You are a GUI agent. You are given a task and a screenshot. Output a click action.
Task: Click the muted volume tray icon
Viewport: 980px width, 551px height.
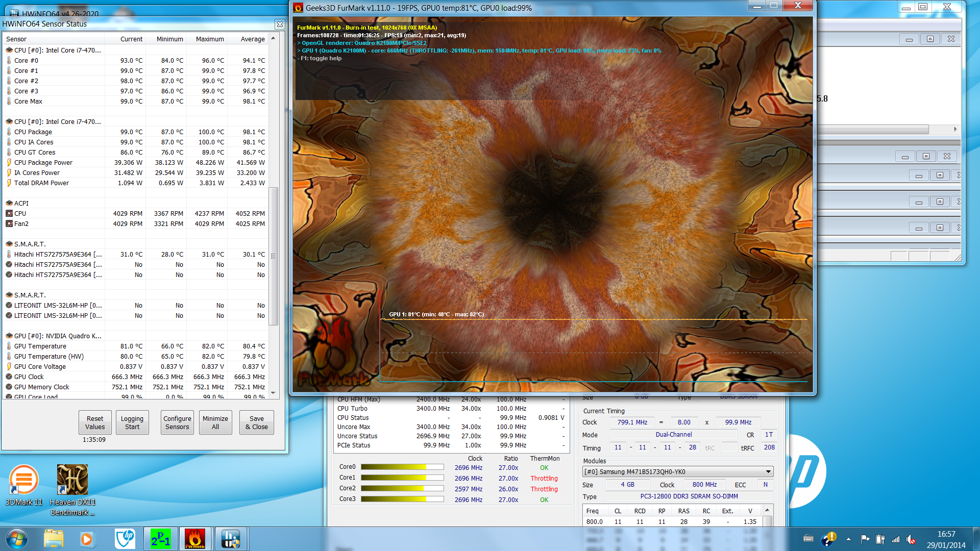(911, 539)
